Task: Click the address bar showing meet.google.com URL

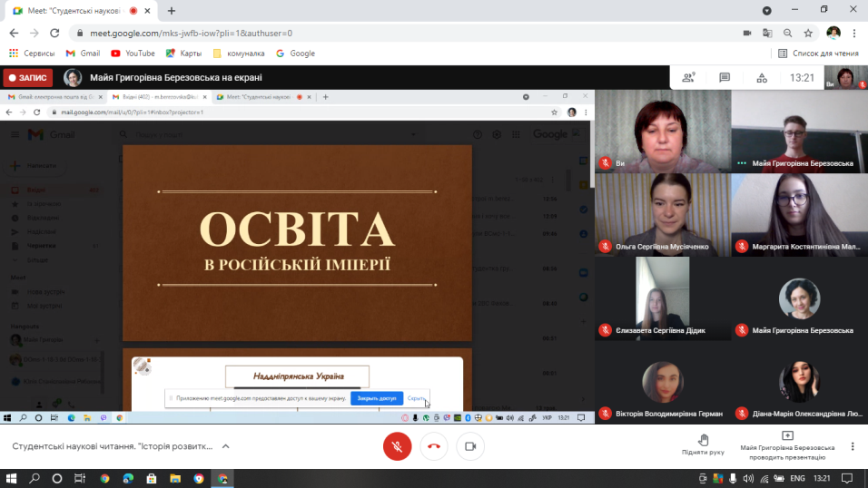Action: tap(363, 33)
